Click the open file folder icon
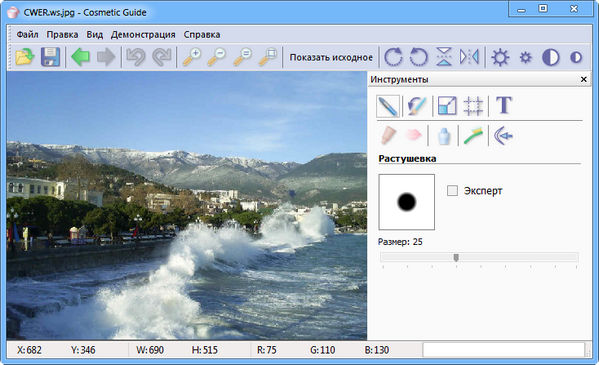Image resolution: width=599 pixels, height=365 pixels. pos(25,57)
